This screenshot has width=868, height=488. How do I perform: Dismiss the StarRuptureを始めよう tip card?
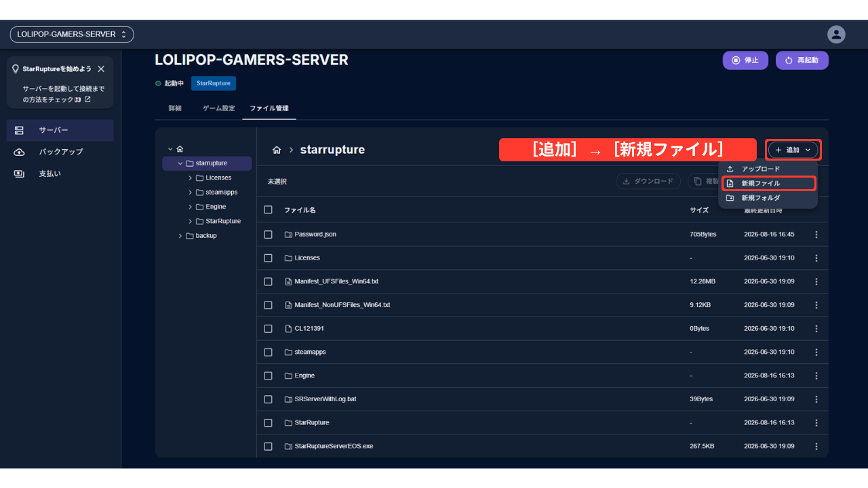(101, 69)
